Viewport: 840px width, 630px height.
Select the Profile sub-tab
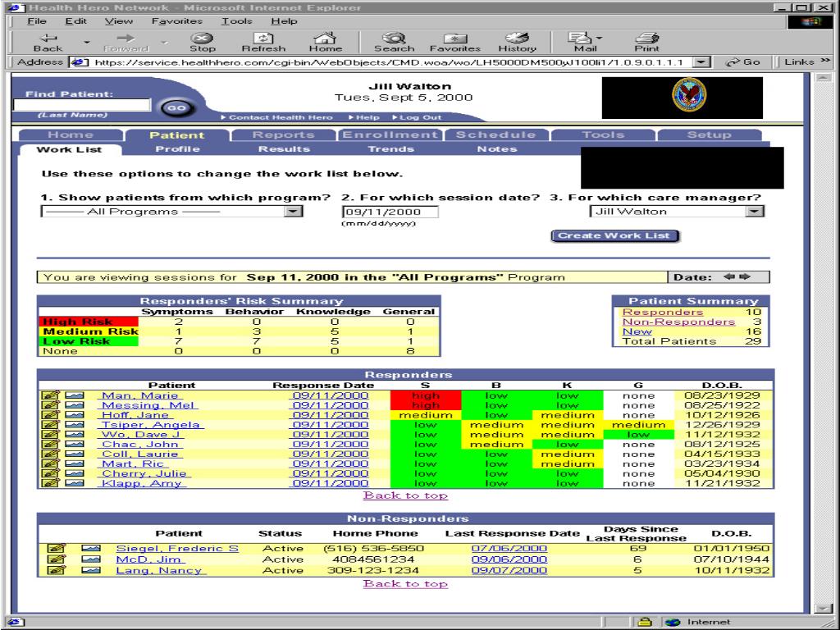177,149
